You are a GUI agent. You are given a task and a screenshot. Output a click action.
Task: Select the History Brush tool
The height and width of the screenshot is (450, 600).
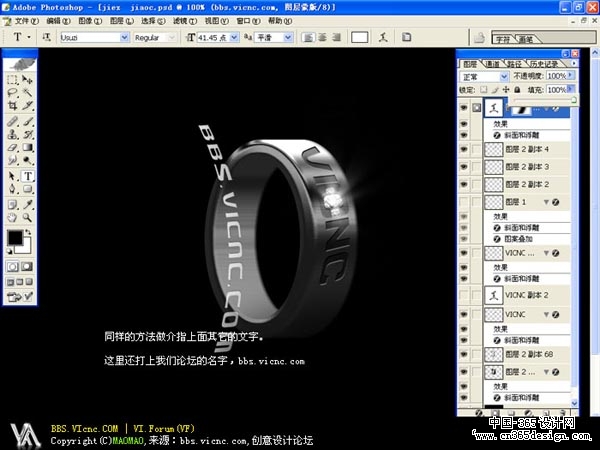point(27,134)
